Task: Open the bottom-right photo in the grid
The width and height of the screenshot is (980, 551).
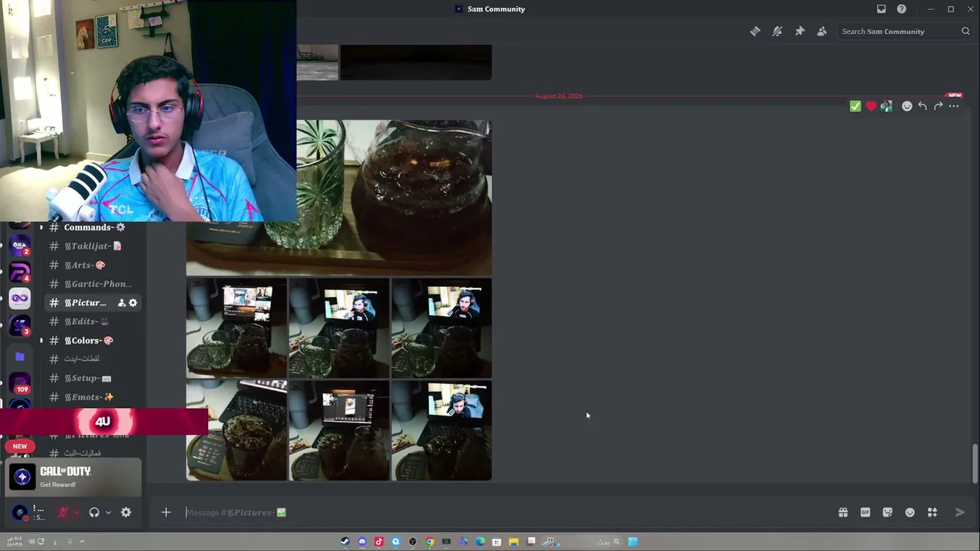Action: click(x=442, y=430)
